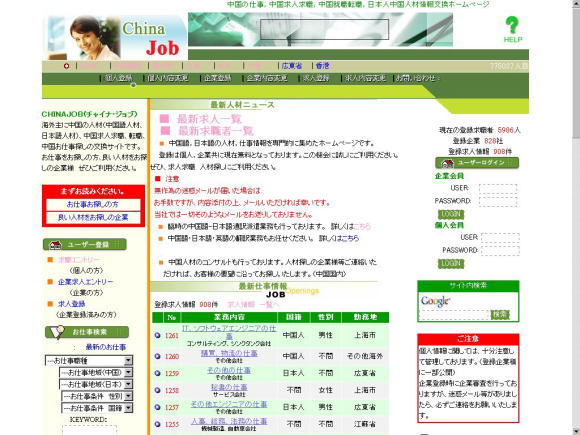Open the 求人登録 sidebar link
580x435 pixels.
pos(72,304)
